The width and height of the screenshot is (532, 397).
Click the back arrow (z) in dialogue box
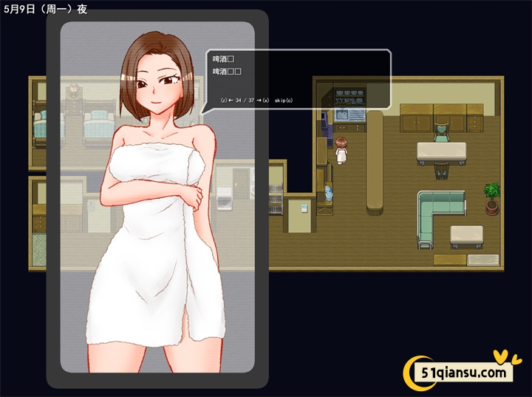(228, 100)
